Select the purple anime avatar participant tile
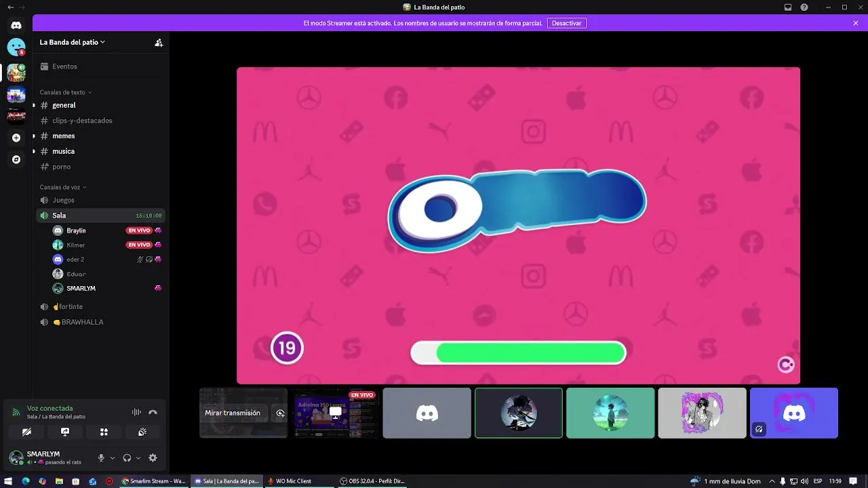The image size is (868, 488). pyautogui.click(x=702, y=413)
